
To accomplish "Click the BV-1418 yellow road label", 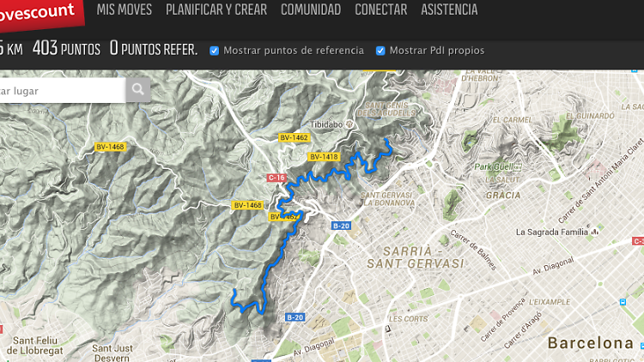I will (x=324, y=157).
